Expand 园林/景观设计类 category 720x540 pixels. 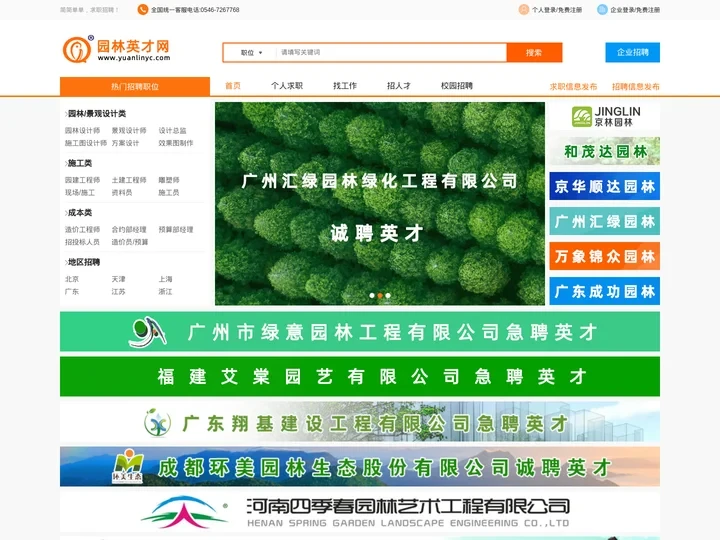click(96, 113)
